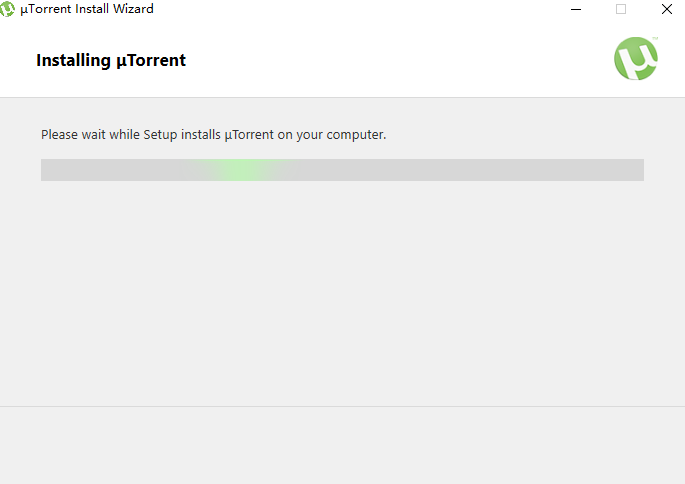The width and height of the screenshot is (685, 484).
Task: Minimize the µTorrent Install Wizard window
Action: click(x=576, y=9)
